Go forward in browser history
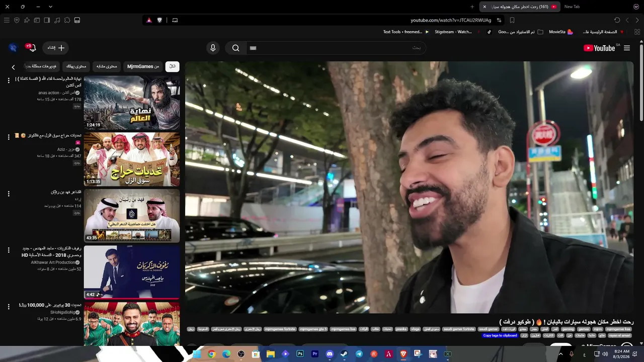644x362 pixels. 627,20
